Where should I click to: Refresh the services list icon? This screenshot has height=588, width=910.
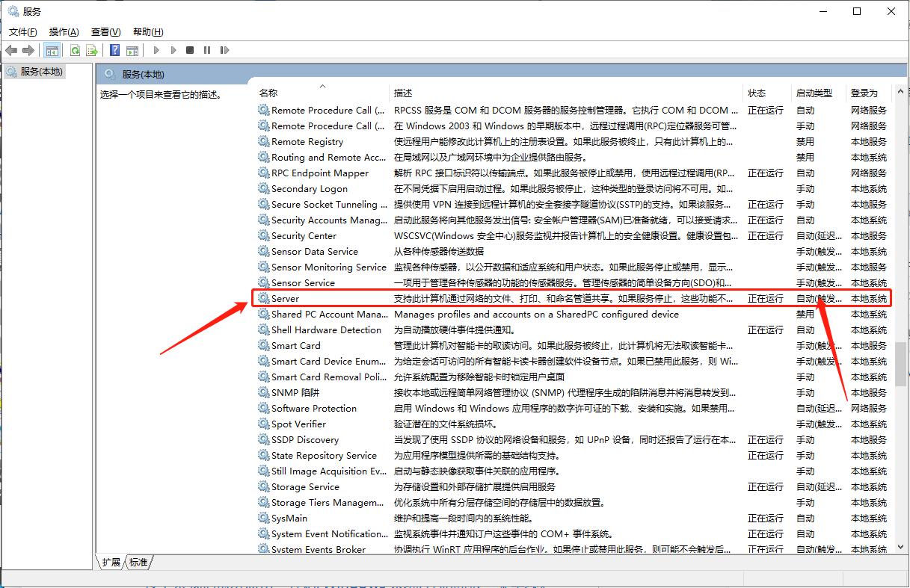tap(75, 50)
